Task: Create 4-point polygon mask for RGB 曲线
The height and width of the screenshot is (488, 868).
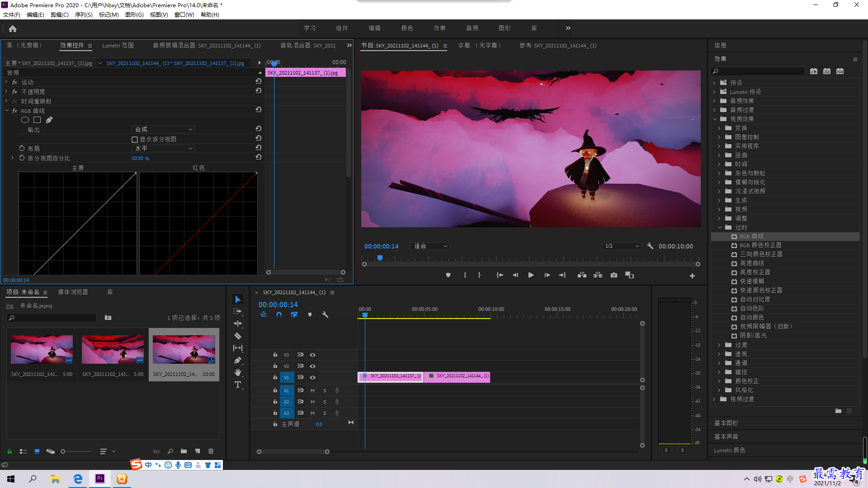Action: tap(37, 120)
